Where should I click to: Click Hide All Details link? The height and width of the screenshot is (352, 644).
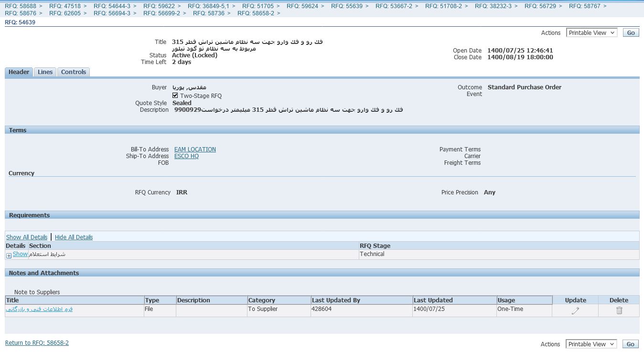(x=74, y=237)
